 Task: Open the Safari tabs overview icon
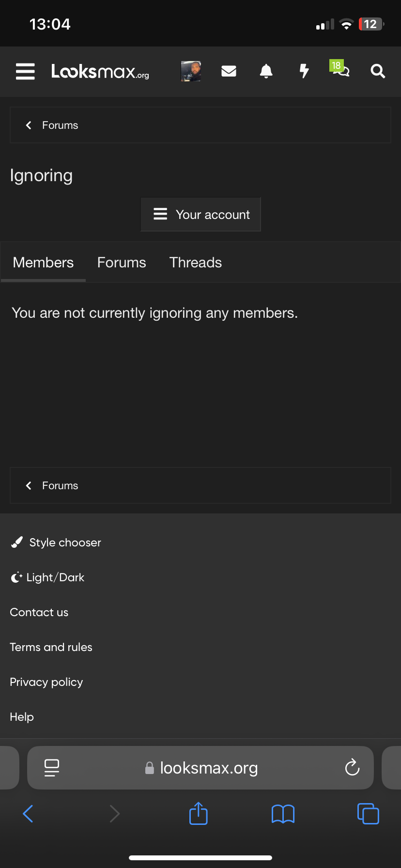368,814
